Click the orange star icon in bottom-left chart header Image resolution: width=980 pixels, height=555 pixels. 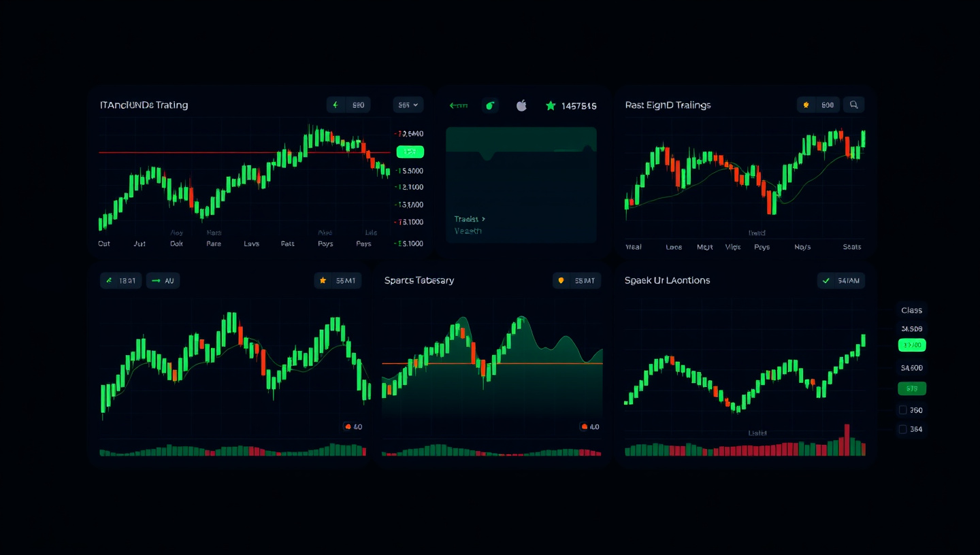tap(323, 280)
